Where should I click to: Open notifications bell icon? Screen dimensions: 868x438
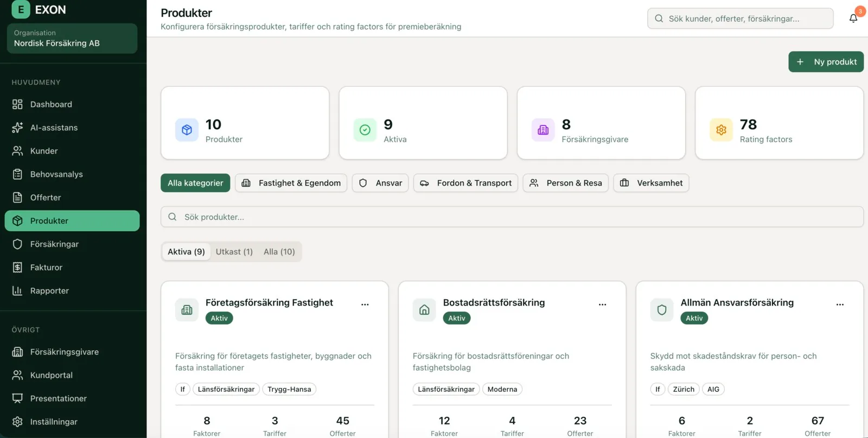point(853,18)
